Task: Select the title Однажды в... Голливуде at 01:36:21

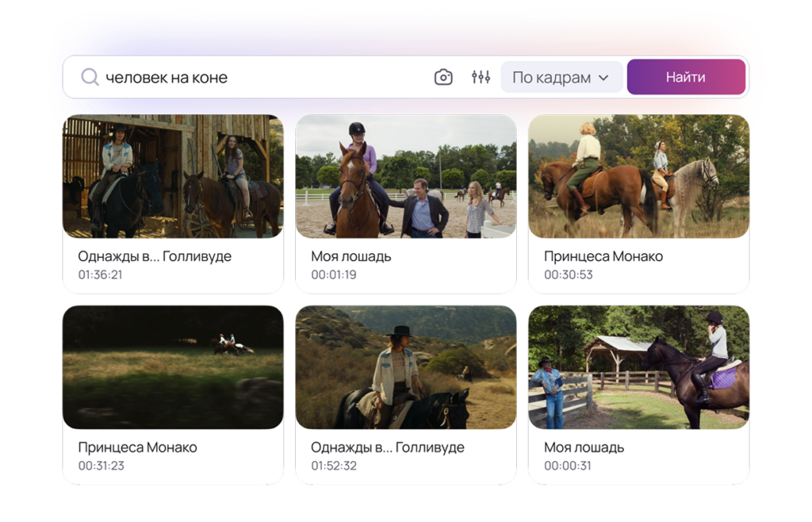Action: (x=155, y=256)
